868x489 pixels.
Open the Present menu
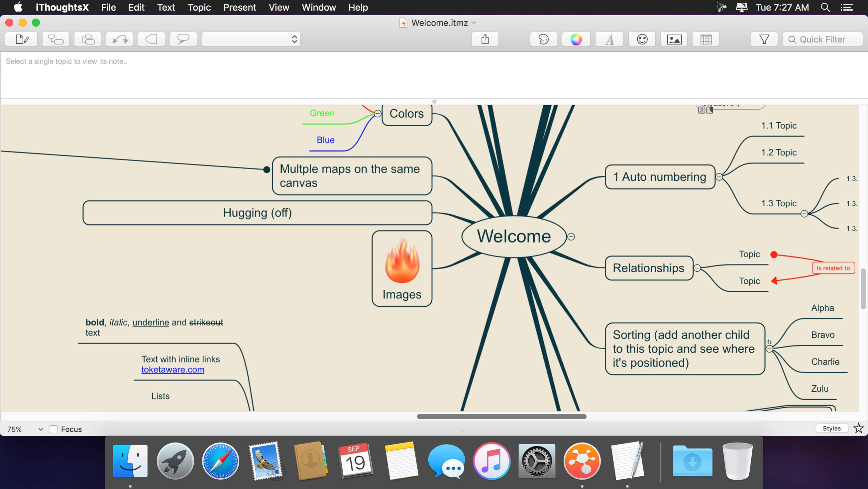click(239, 7)
